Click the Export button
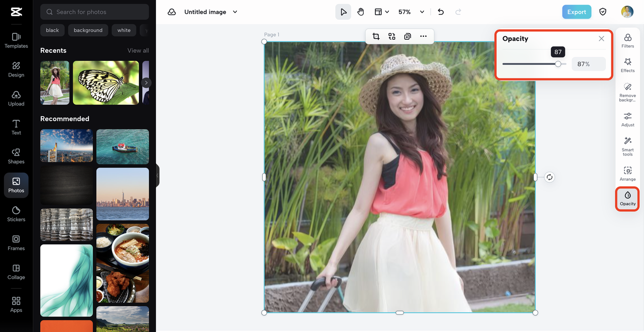Image resolution: width=644 pixels, height=332 pixels. pos(577,12)
